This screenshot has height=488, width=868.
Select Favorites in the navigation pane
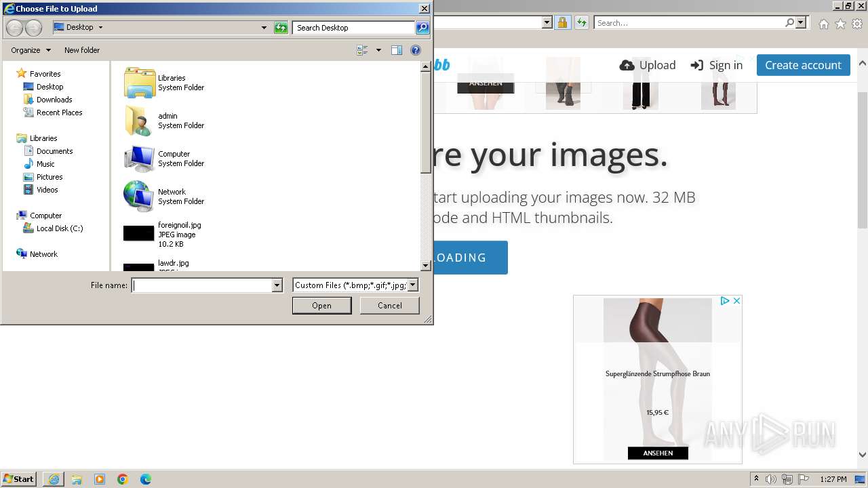(45, 74)
